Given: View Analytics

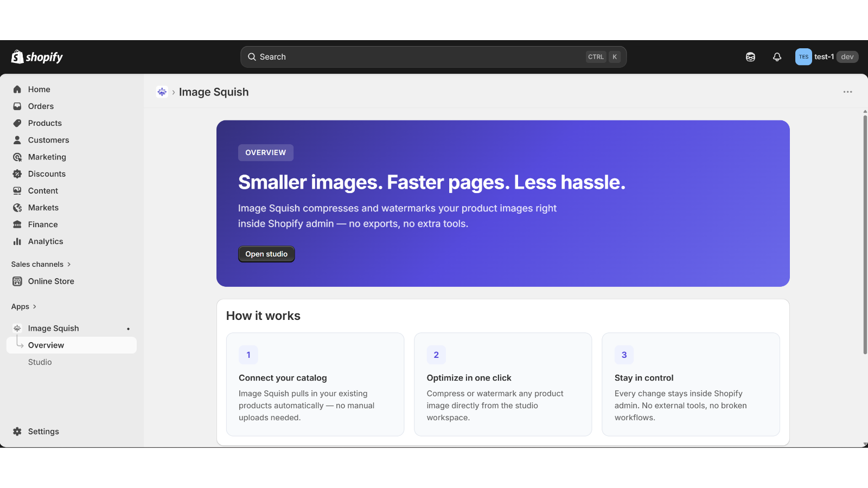Looking at the screenshot, I should [x=72, y=241].
